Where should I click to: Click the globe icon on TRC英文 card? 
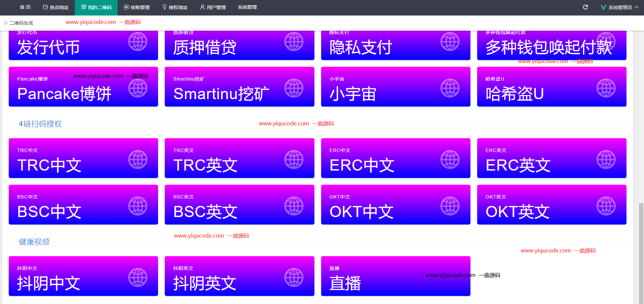click(294, 159)
